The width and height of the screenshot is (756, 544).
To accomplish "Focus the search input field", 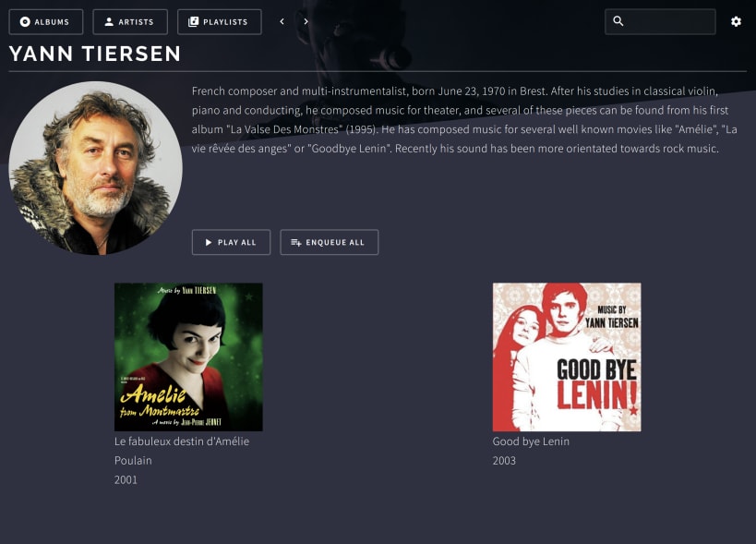I will [660, 21].
